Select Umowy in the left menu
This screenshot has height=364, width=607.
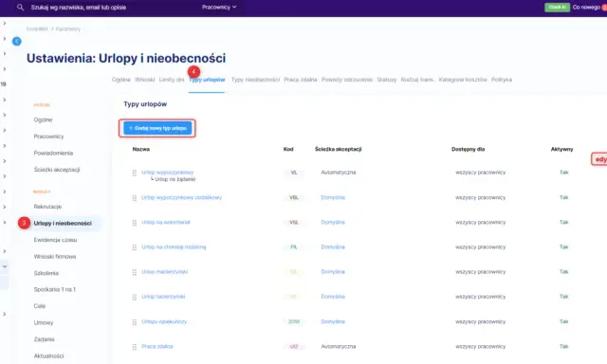click(x=44, y=322)
